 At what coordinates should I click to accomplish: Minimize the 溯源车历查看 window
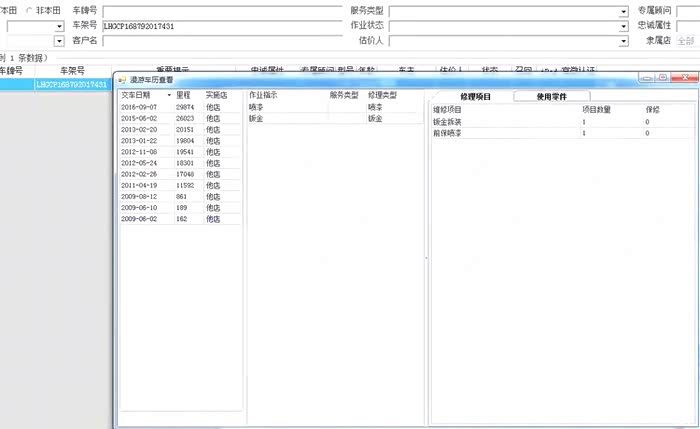[646, 77]
